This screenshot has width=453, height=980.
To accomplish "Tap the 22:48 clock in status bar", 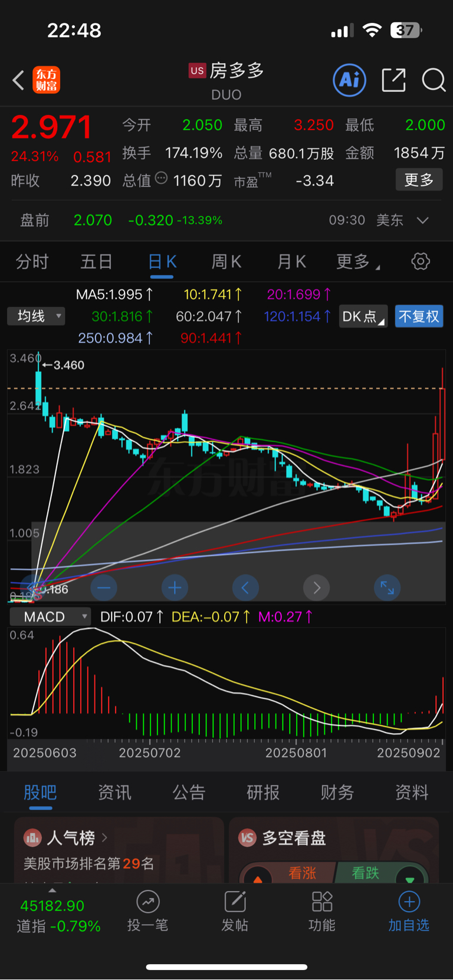I will (x=74, y=31).
